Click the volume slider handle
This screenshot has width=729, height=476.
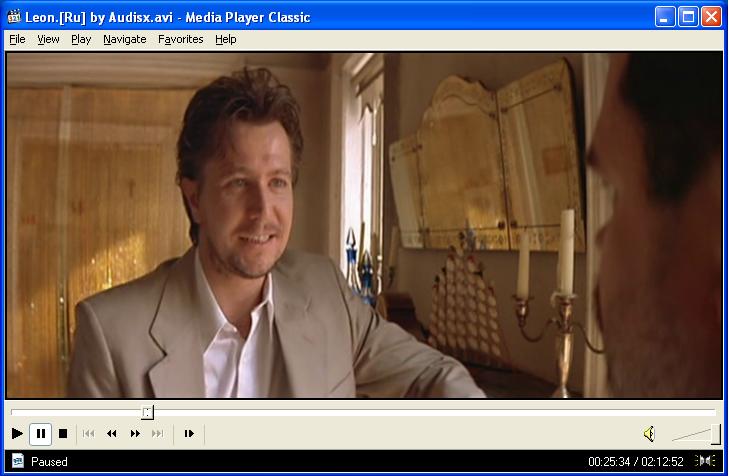716,434
